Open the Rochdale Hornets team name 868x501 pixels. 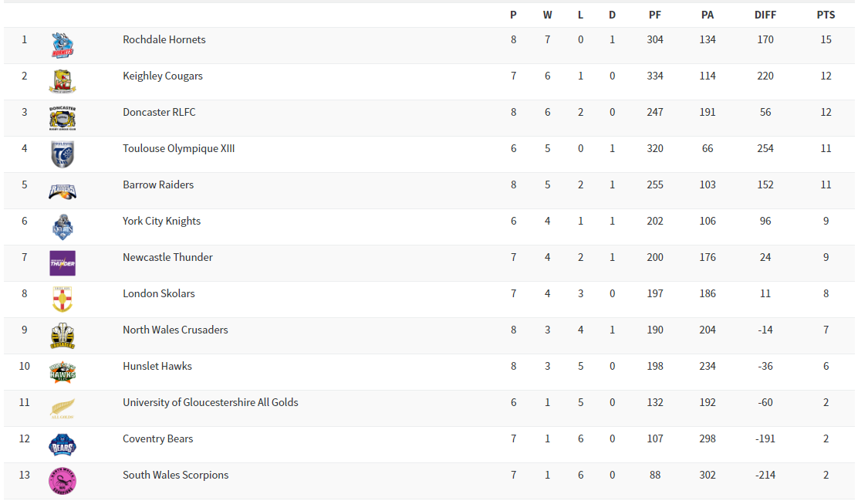(164, 39)
